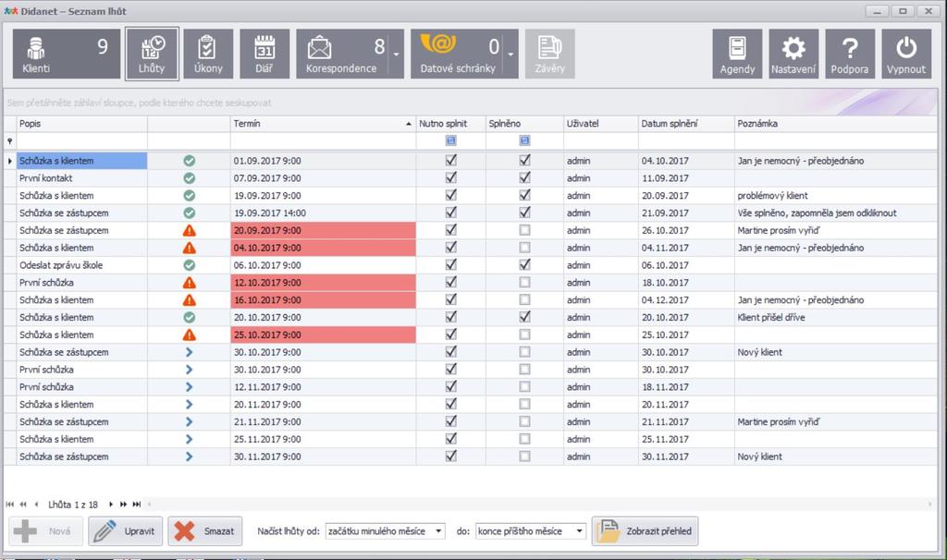Select red Termín cell 25.10.2017 9:00
Viewport: 947px width, 560px height.
point(323,335)
